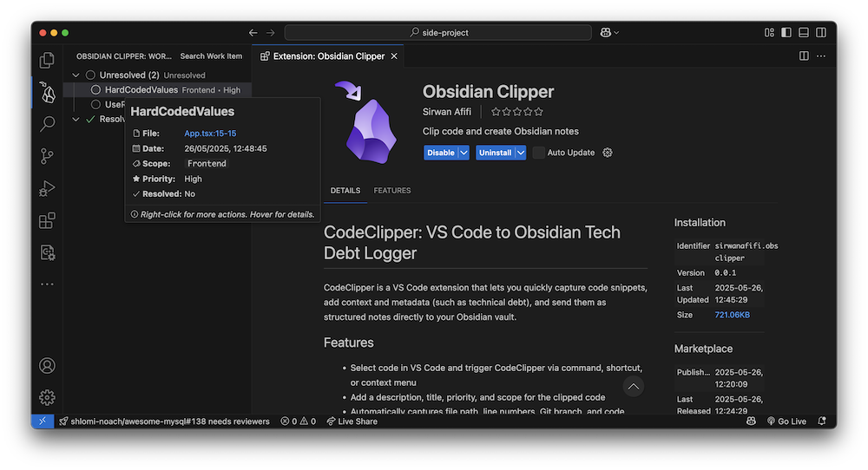The height and width of the screenshot is (470, 868).
Task: Switch to the FEATURES tab
Action: (x=392, y=190)
